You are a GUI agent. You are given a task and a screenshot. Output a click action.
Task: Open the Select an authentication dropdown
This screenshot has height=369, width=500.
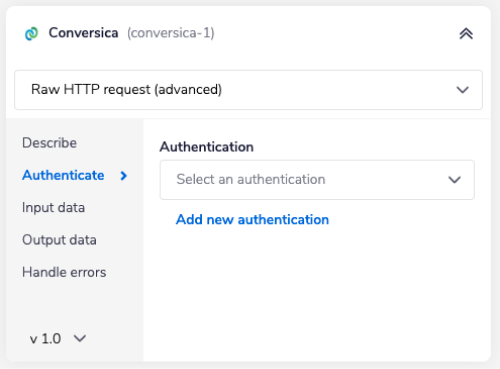[317, 180]
